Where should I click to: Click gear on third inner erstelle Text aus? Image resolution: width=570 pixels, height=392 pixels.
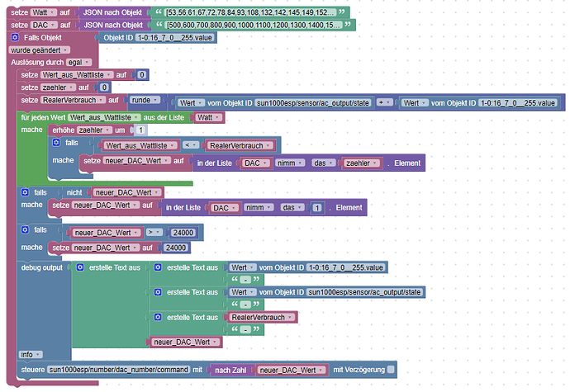[x=158, y=317]
